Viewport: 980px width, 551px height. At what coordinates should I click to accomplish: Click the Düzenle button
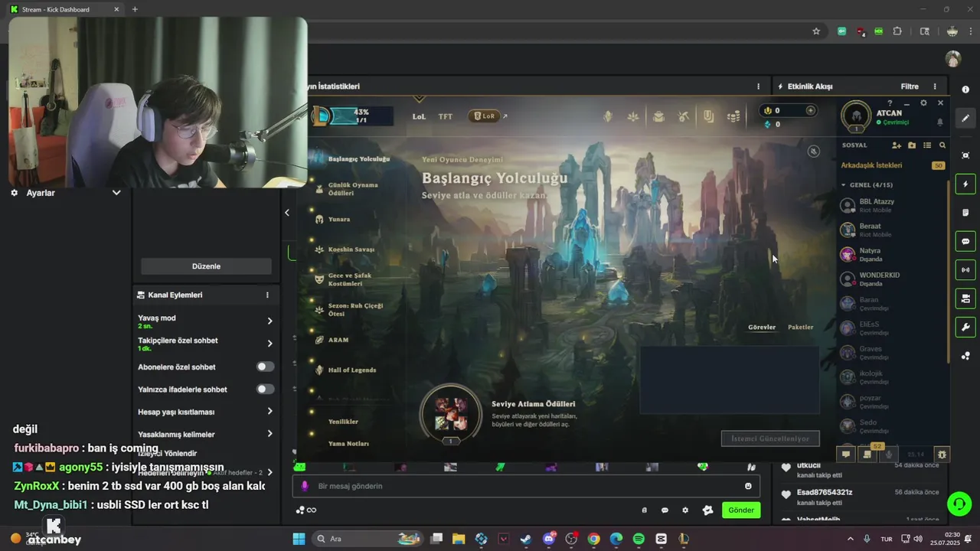pos(206,266)
